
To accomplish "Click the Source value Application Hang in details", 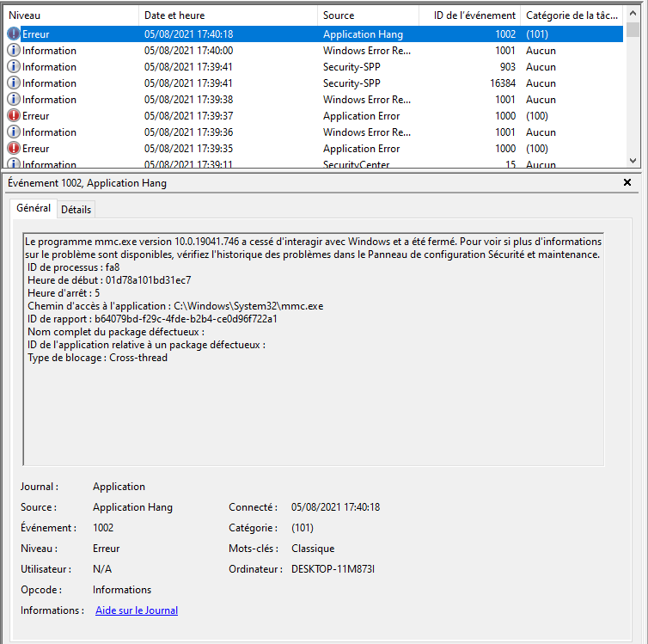I will point(132,507).
